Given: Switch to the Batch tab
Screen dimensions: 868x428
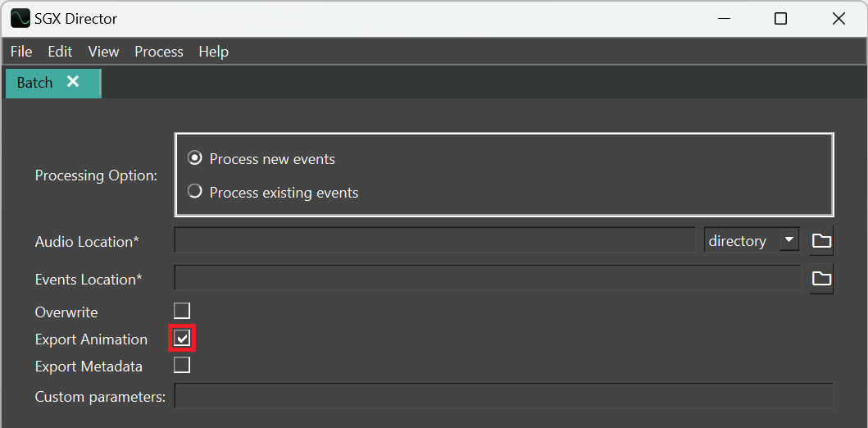Looking at the screenshot, I should (x=35, y=83).
